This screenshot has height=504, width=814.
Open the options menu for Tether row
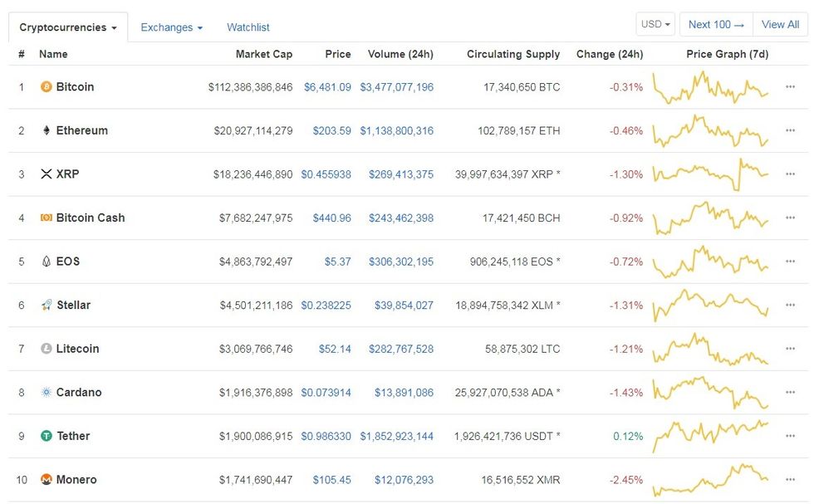point(790,435)
